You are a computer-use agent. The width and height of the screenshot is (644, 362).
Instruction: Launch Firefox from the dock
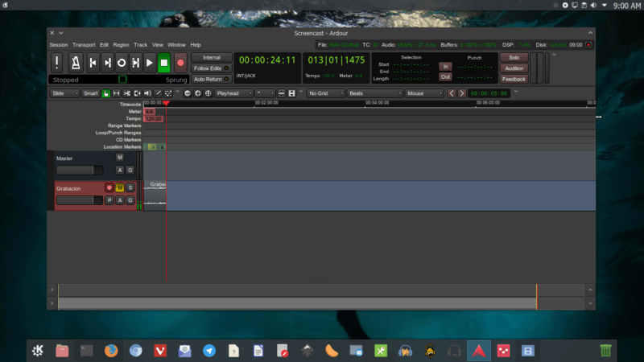point(111,351)
